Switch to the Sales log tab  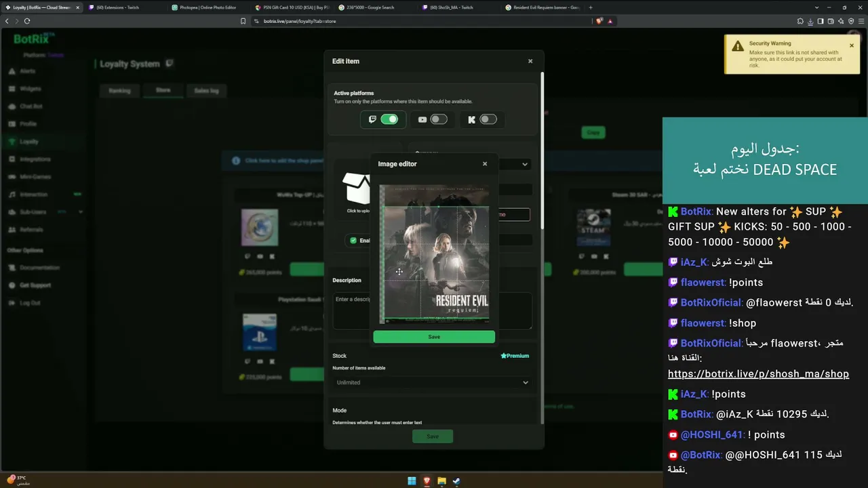(x=206, y=90)
